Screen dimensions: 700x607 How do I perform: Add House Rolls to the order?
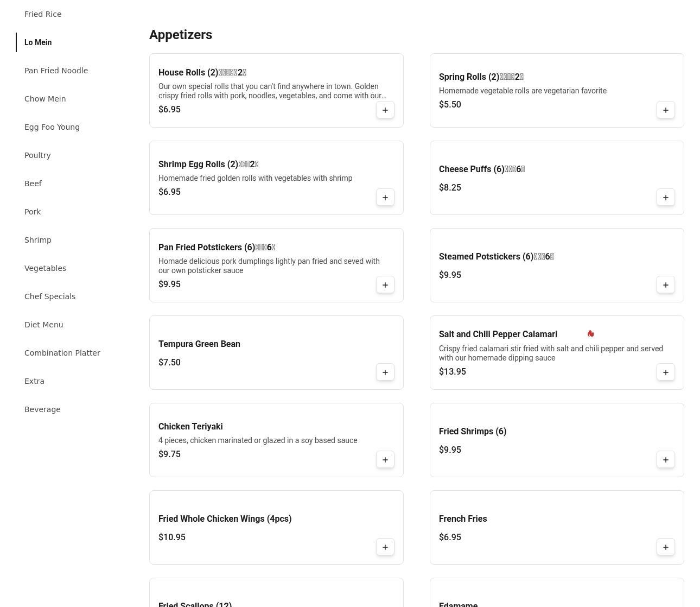[385, 110]
